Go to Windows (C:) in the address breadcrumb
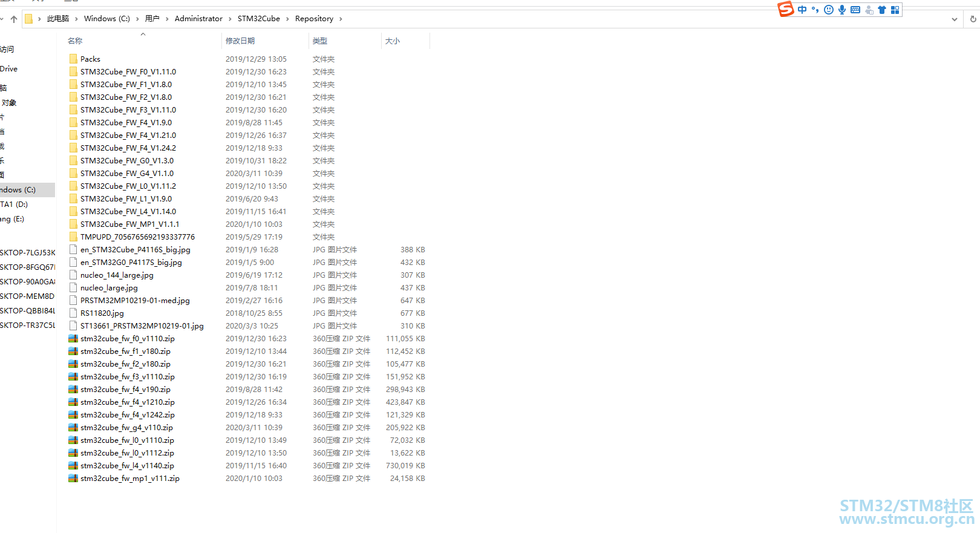 tap(107, 19)
